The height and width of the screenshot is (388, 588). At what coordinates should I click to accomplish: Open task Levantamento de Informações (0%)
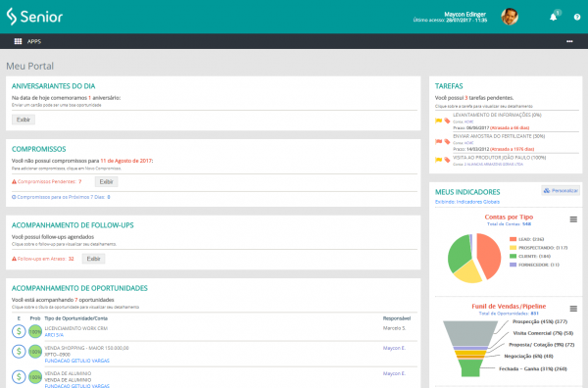tap(497, 115)
